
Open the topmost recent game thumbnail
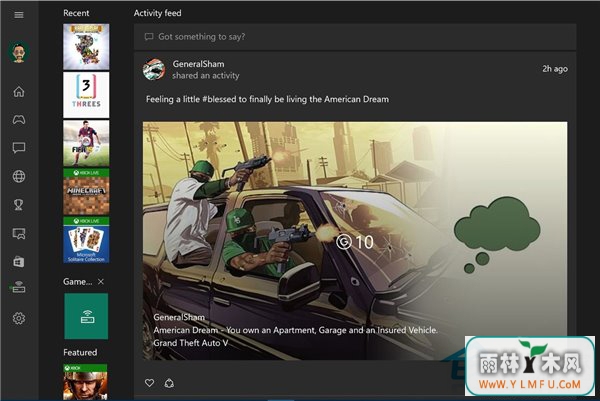click(x=86, y=47)
